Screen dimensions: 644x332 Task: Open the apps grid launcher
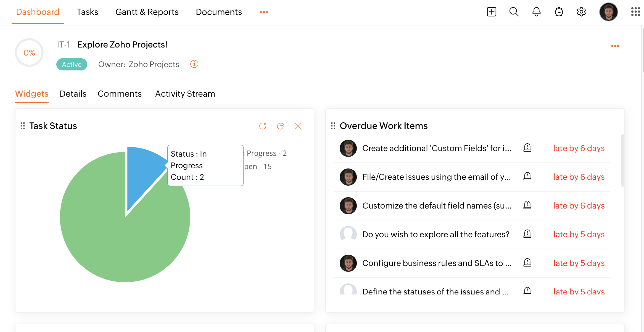tap(635, 12)
